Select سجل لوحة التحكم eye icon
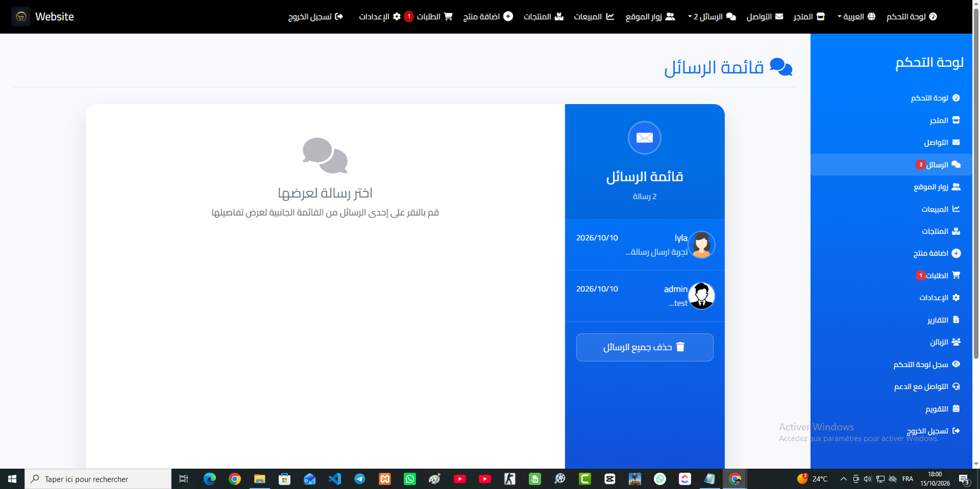 956,364
